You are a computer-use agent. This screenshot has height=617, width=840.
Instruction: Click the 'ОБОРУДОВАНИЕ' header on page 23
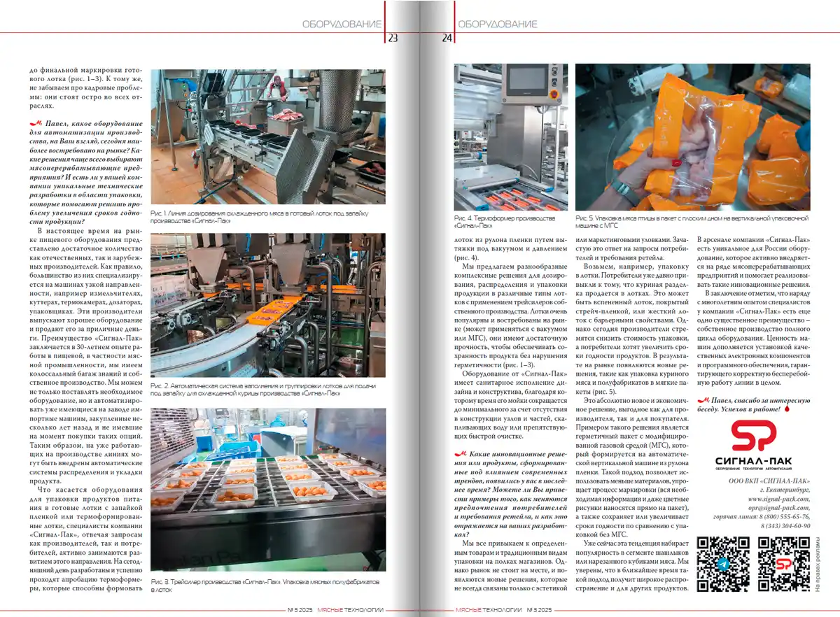[x=342, y=24]
